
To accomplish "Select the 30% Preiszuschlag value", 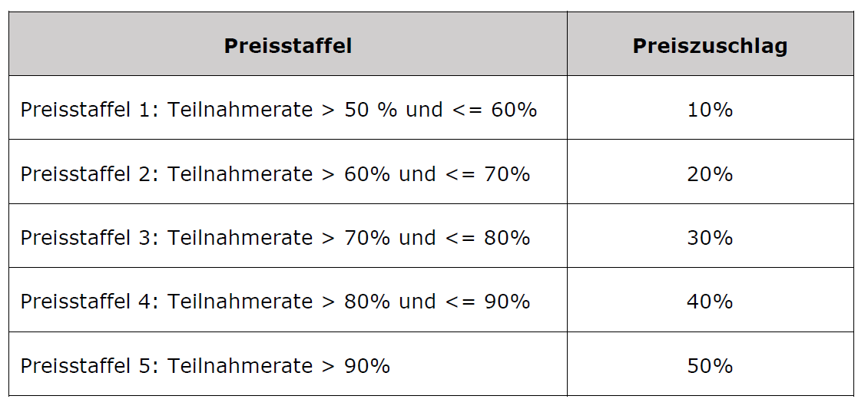I will [x=710, y=238].
